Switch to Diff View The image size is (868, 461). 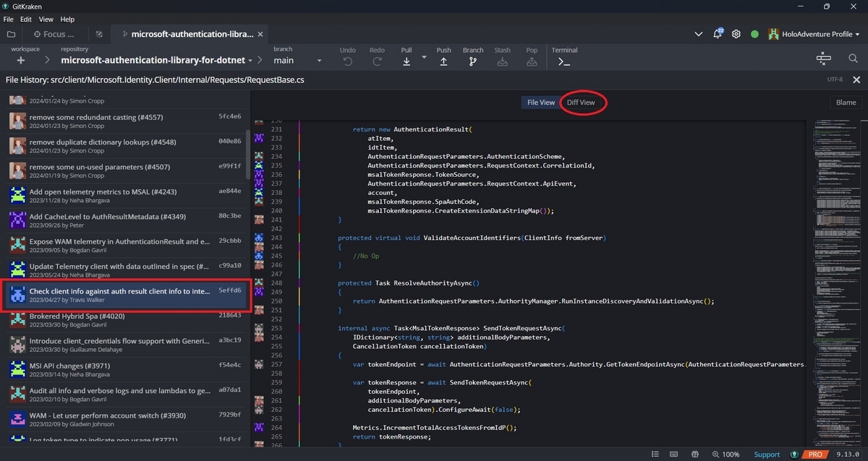point(581,103)
